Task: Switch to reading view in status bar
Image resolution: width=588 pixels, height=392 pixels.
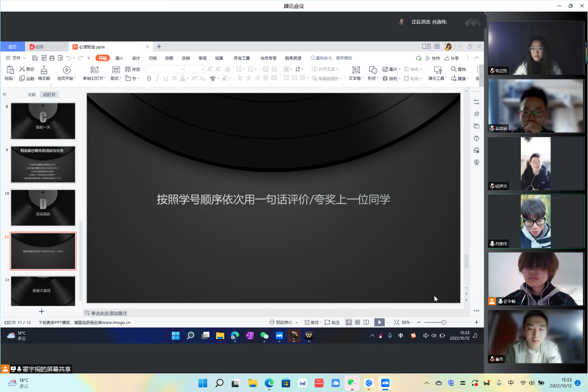Action: click(x=366, y=322)
